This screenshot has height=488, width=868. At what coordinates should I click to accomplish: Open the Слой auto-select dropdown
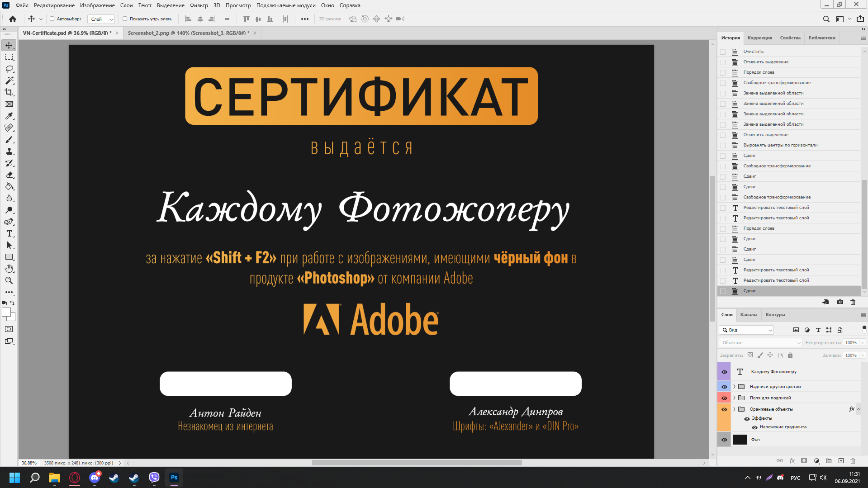101,19
